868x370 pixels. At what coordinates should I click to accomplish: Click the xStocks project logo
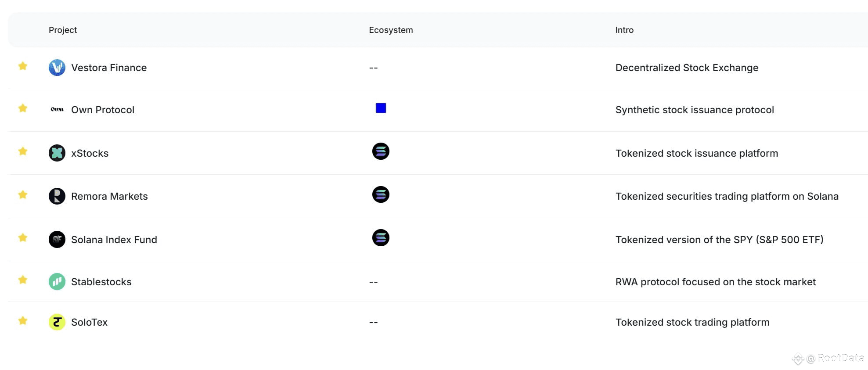(57, 153)
